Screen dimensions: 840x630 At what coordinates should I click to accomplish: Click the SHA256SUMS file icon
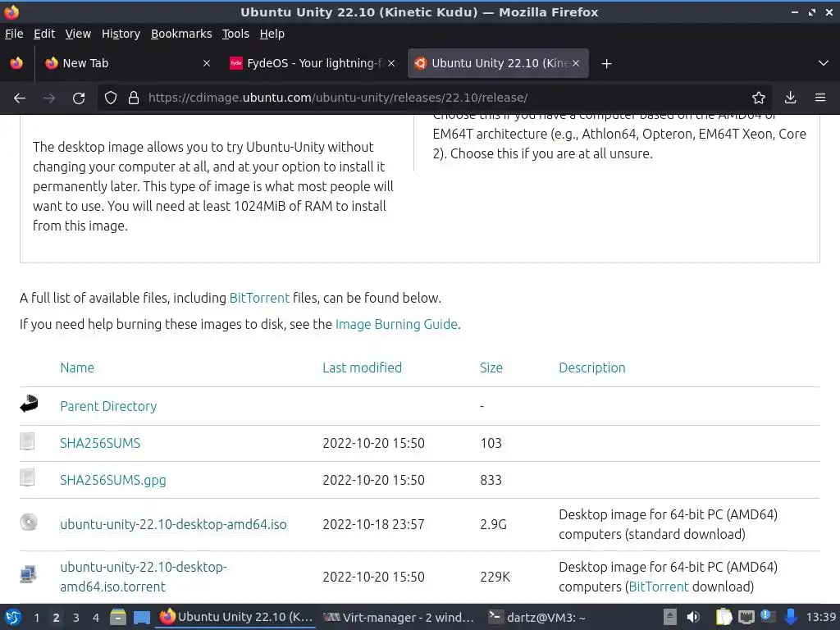click(27, 441)
